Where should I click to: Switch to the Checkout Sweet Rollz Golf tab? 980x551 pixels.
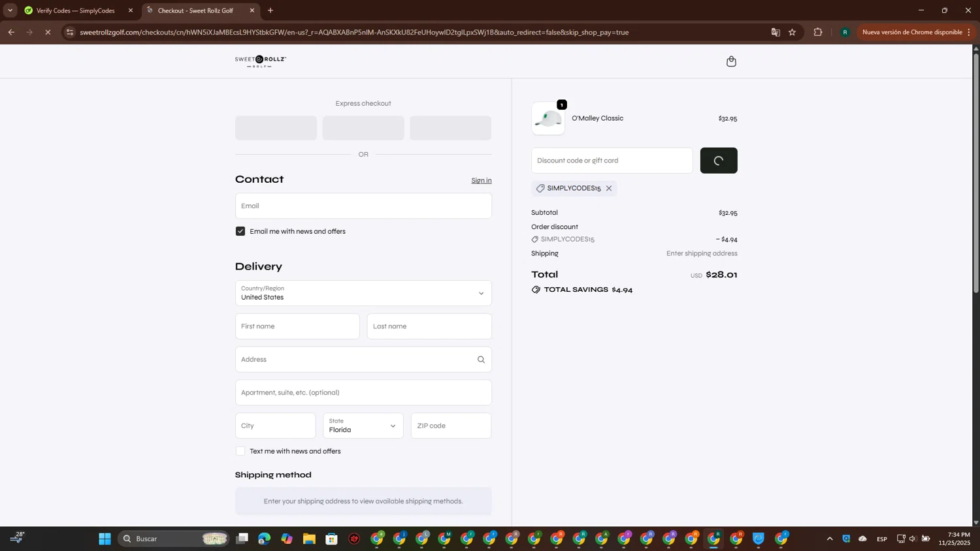[x=196, y=10]
